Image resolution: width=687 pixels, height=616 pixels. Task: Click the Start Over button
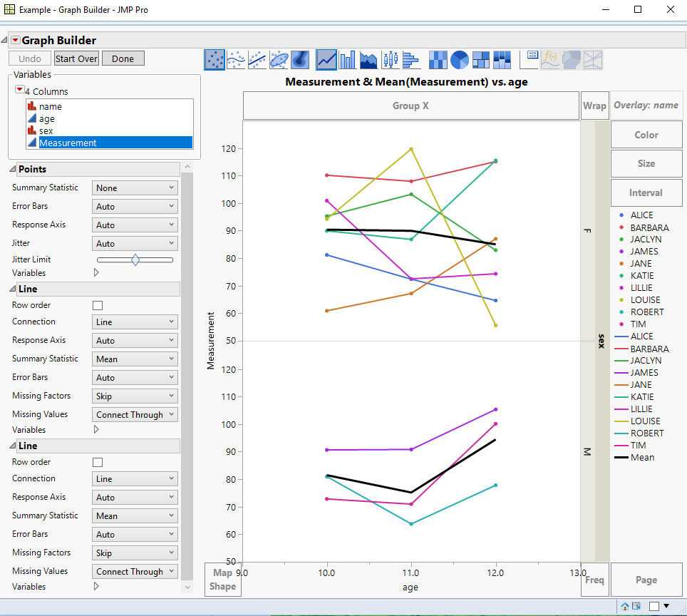pos(76,58)
